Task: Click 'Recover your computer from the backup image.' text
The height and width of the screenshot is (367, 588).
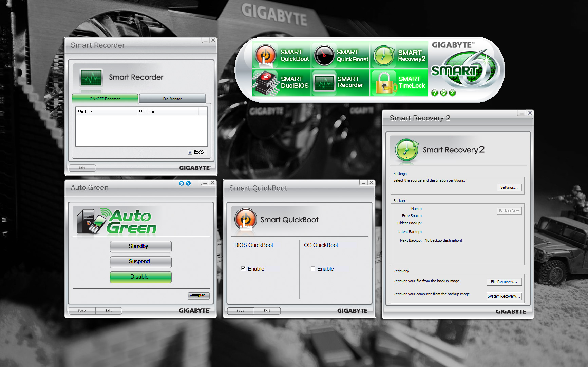Action: (432, 294)
